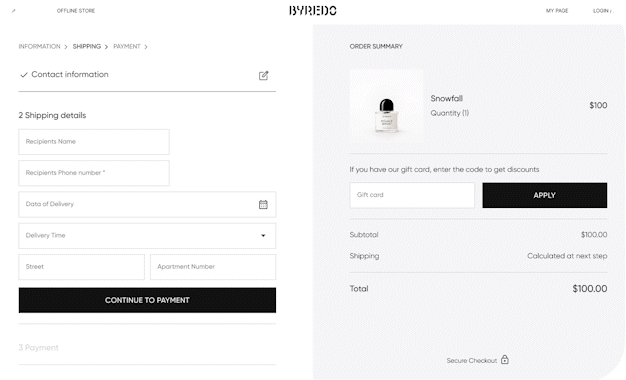
Task: Open the calendar icon in Date of Delivery
Action: [263, 204]
